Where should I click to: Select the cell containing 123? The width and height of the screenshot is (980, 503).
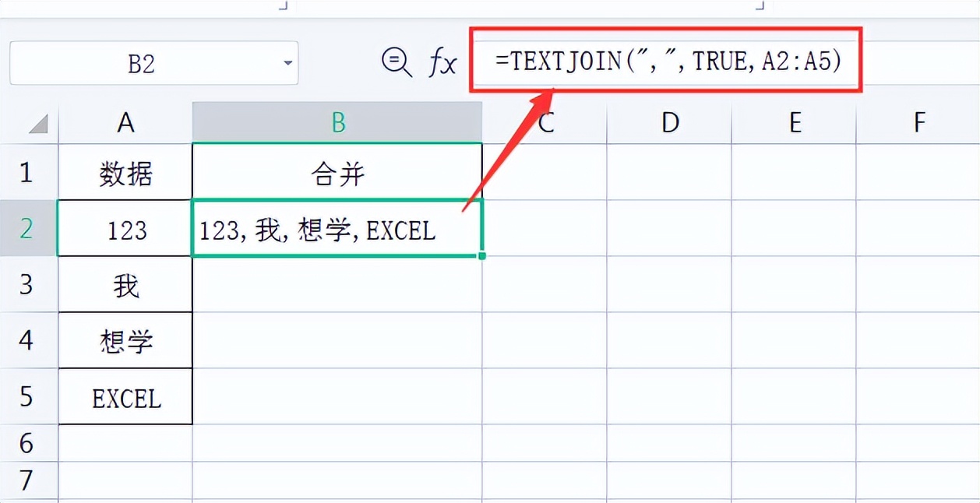pyautogui.click(x=125, y=230)
